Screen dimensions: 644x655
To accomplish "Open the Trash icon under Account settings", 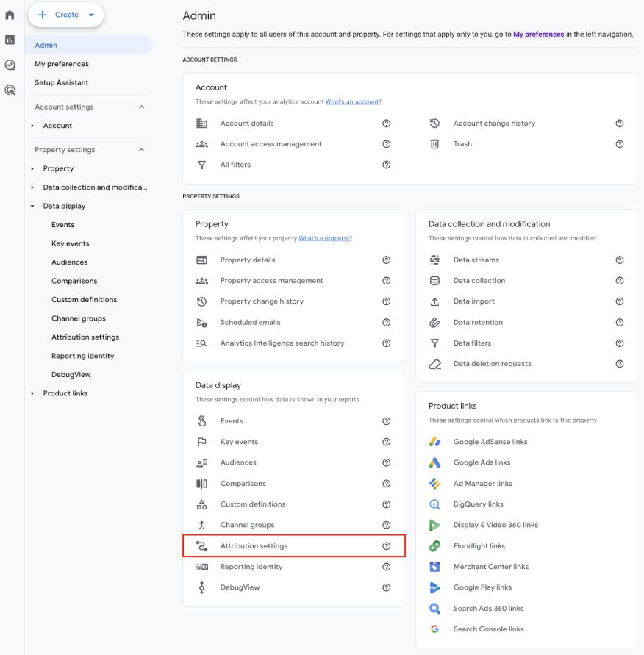I will point(436,144).
